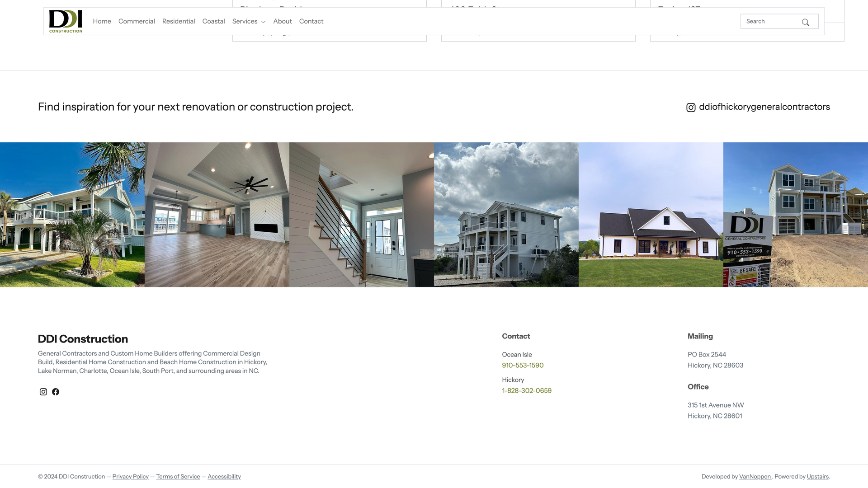Open the Facebook profile icon
This screenshot has height=488, width=868.
pyautogui.click(x=56, y=391)
